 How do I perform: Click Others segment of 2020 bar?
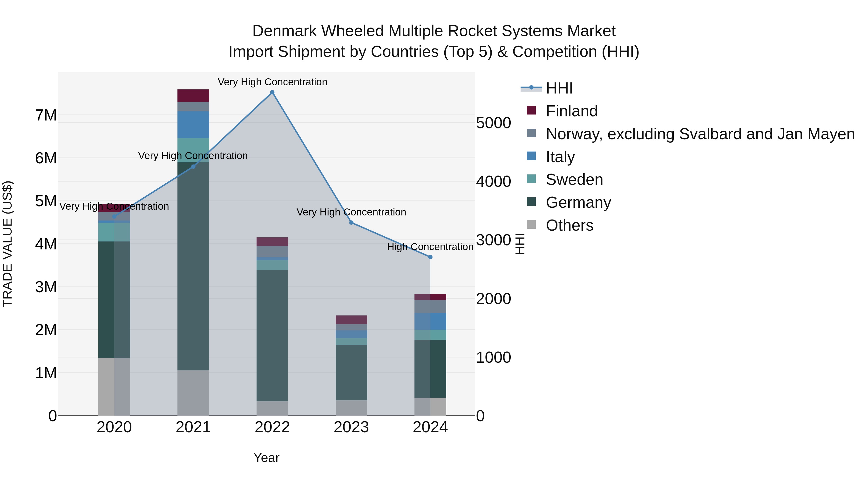pos(114,387)
